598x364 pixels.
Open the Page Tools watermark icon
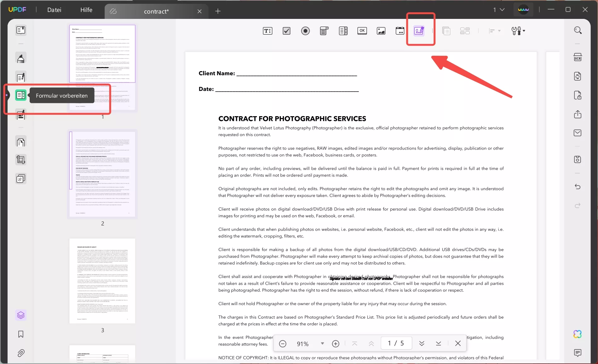coord(21,179)
